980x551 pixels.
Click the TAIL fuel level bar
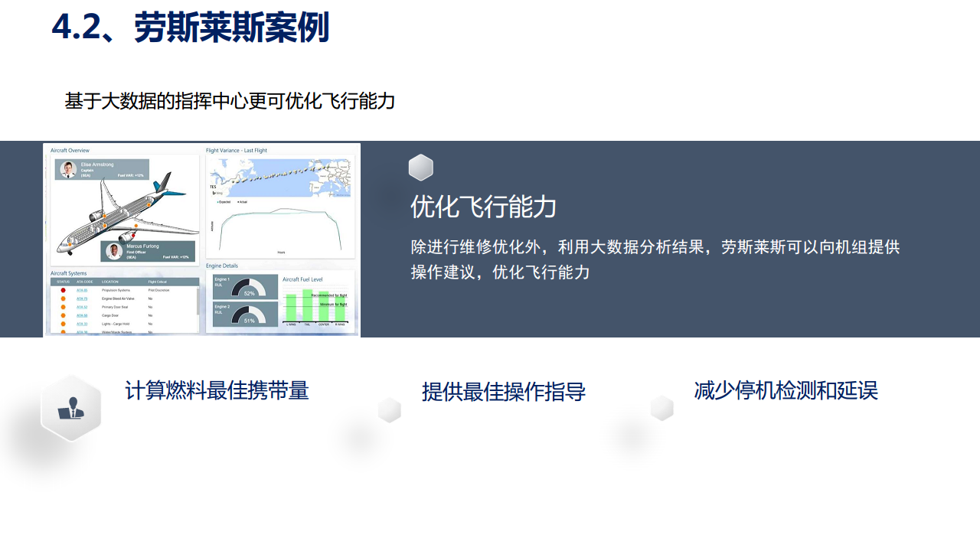coord(308,305)
